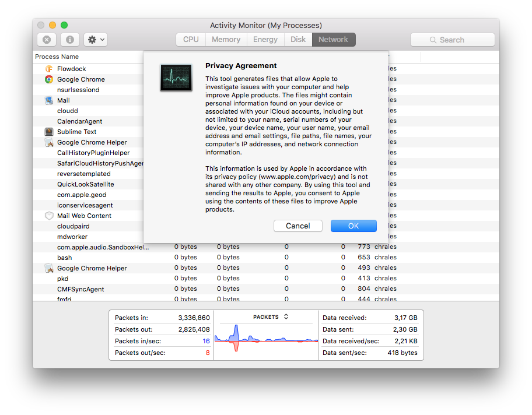Open the Energy tab

[x=265, y=40]
